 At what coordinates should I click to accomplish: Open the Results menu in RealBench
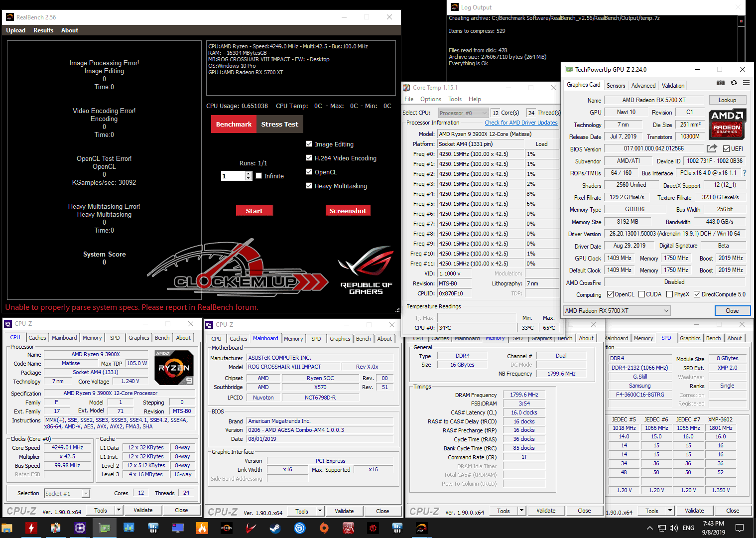point(43,30)
